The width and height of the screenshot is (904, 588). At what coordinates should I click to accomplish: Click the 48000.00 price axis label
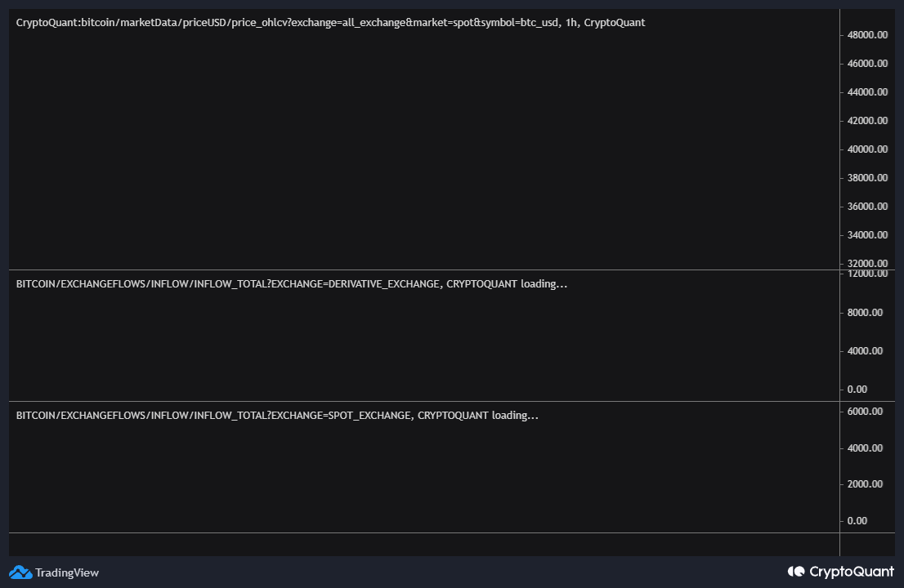(867, 35)
